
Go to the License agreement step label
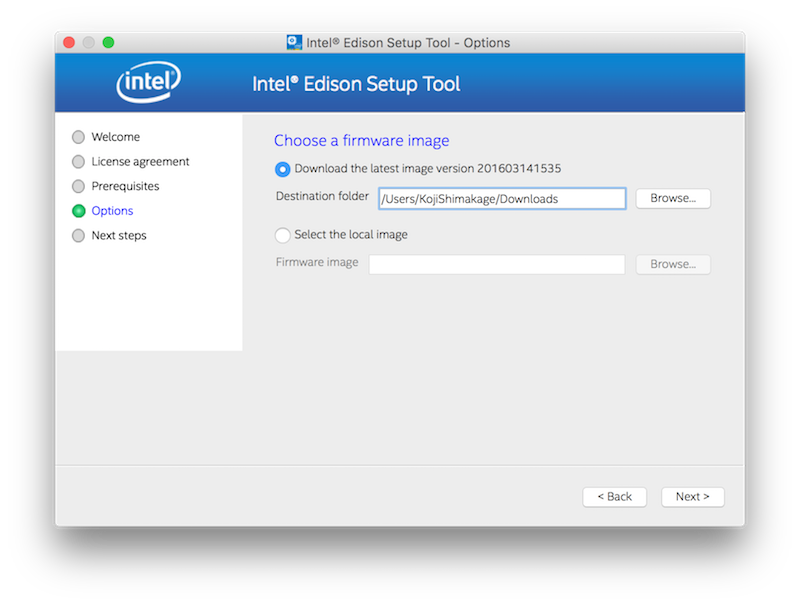[140, 162]
